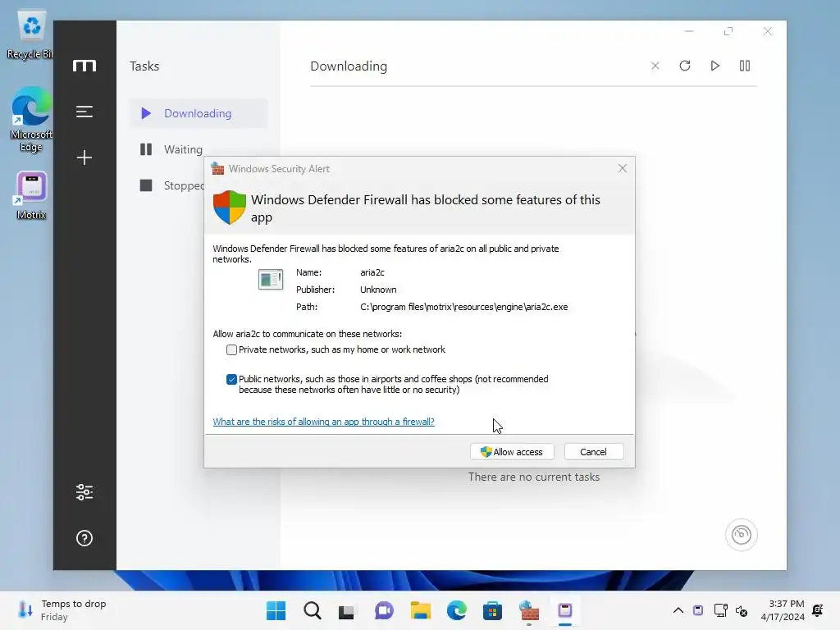The height and width of the screenshot is (630, 840).
Task: Open firewall risks help link
Action: pyautogui.click(x=323, y=422)
